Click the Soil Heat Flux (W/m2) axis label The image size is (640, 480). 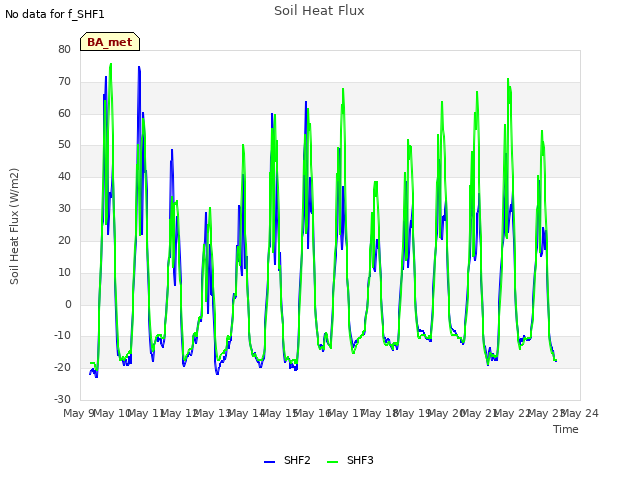click(14, 226)
